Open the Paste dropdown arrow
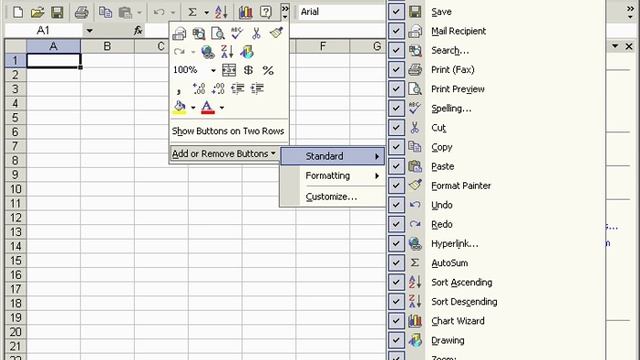 (x=139, y=13)
